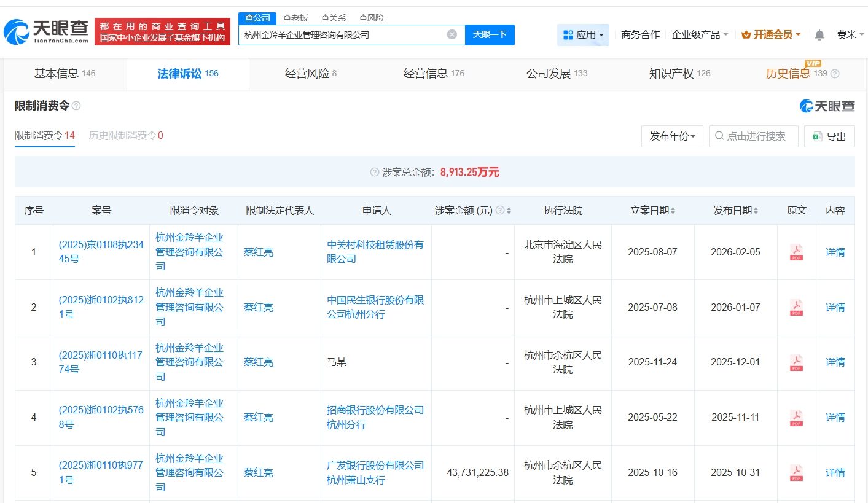Screen dimensions: 868x503
Task: Open PDF original for row 3
Action: click(x=796, y=362)
